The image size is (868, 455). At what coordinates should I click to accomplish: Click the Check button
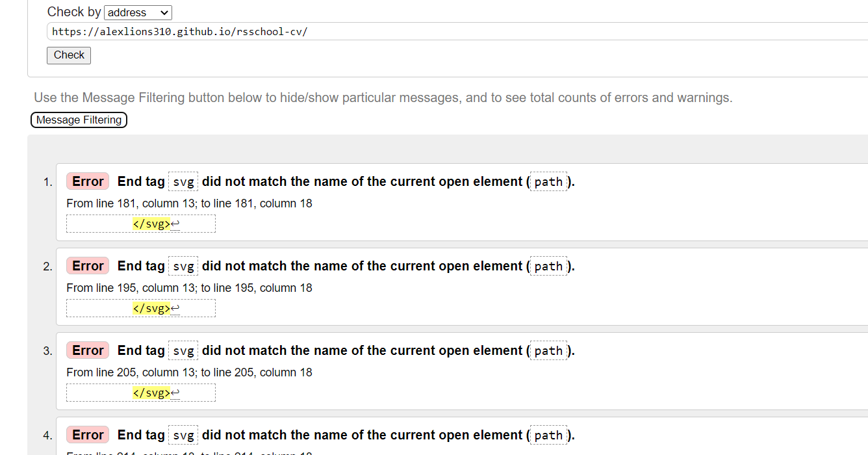click(68, 55)
